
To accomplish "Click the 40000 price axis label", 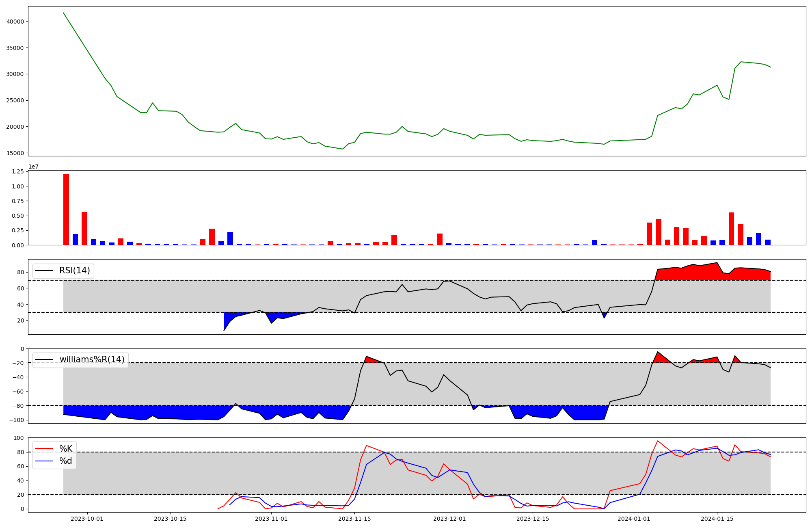I will coord(15,22).
